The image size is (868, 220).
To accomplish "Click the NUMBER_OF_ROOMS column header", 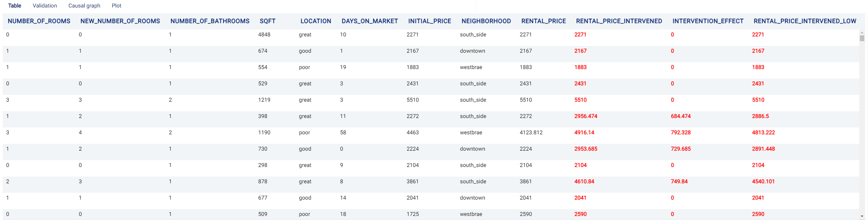I will (39, 21).
